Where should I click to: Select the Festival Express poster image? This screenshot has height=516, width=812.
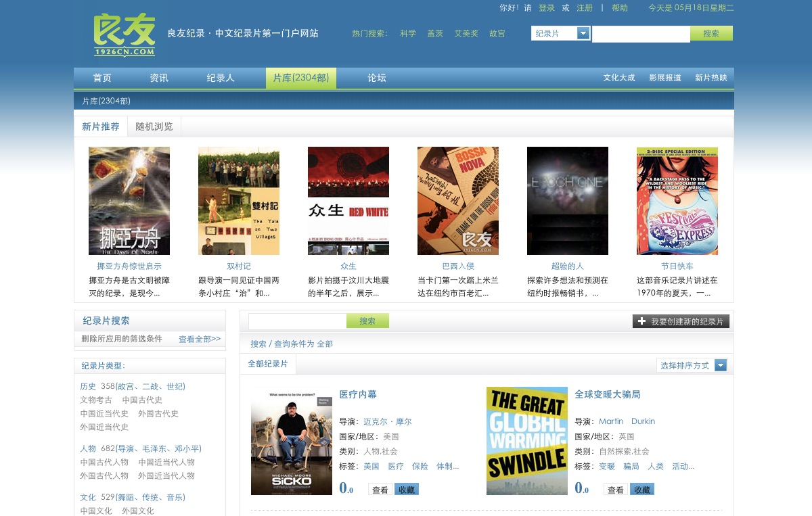[677, 201]
